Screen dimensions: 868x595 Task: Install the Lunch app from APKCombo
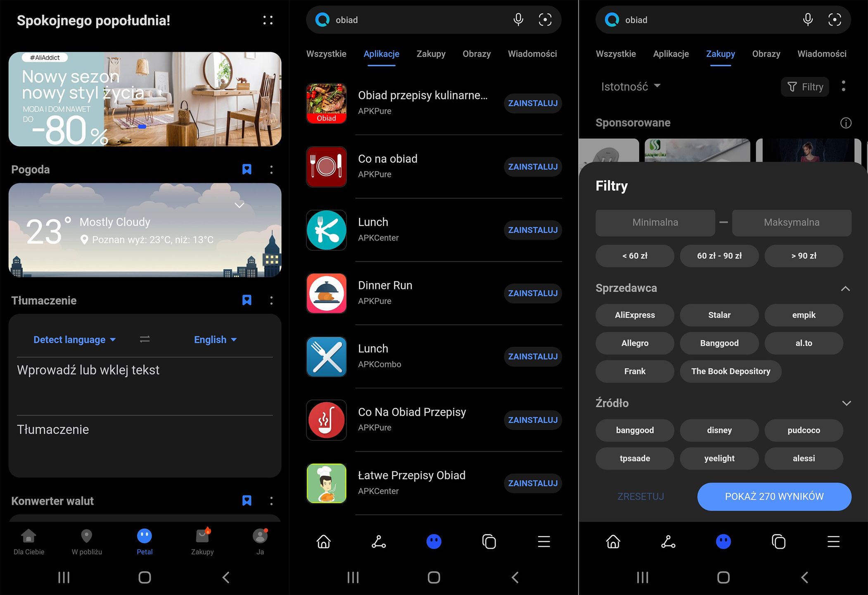pos(533,357)
